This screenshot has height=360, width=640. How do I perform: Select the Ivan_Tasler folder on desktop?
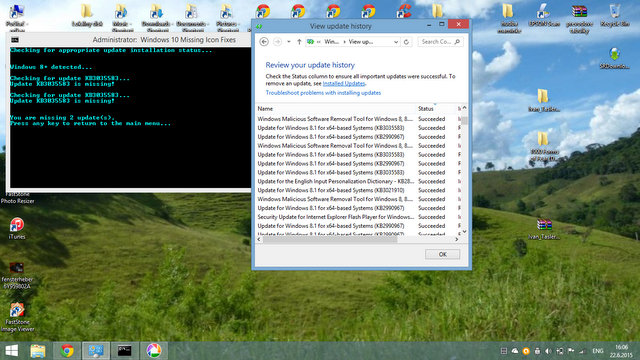tap(544, 100)
